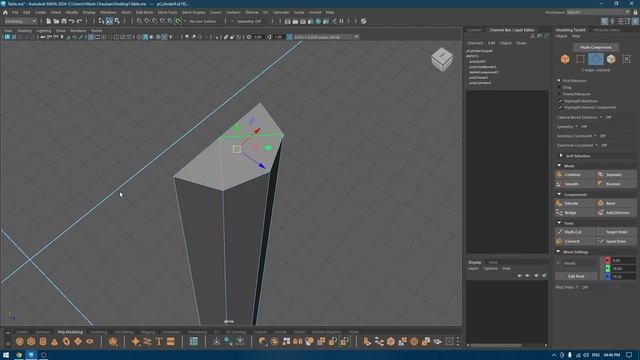This screenshot has height=360, width=640.
Task: Collapse the Mesh section
Action: coord(559,166)
